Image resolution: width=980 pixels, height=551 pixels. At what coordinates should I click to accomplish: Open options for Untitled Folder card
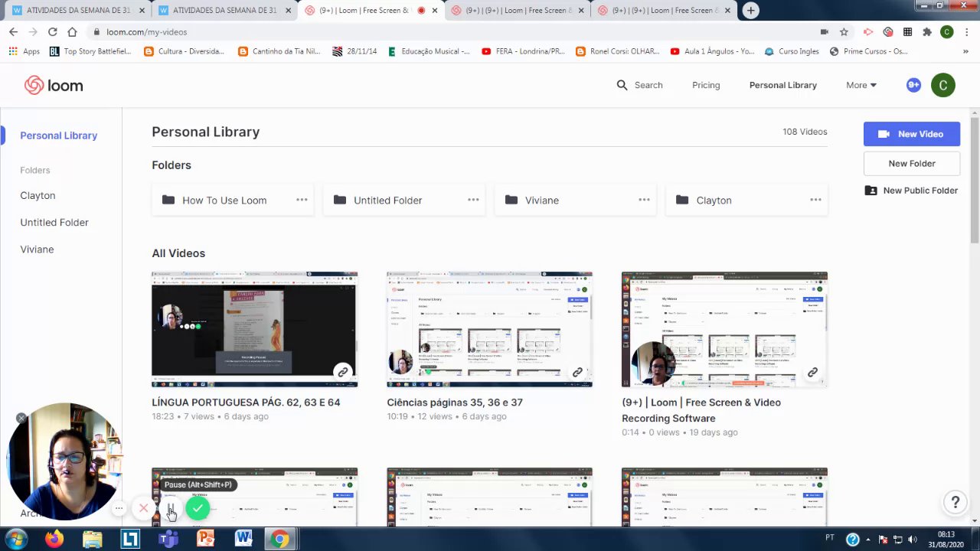point(473,200)
